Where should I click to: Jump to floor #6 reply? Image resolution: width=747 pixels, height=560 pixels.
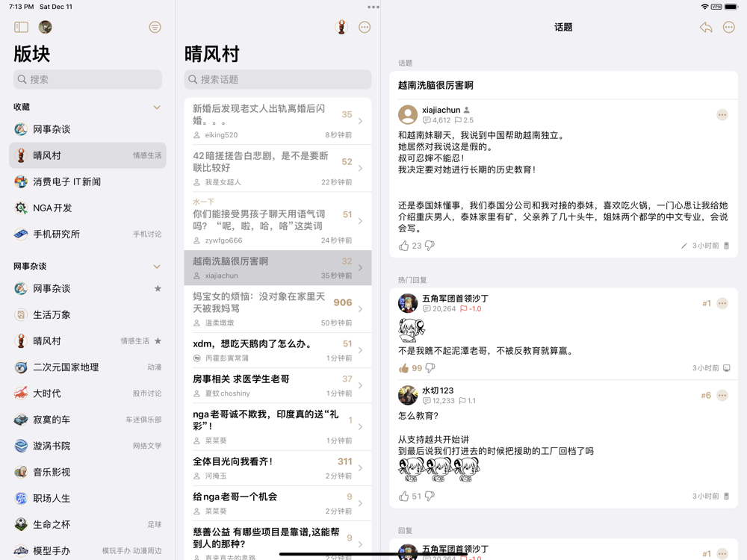pyautogui.click(x=706, y=395)
